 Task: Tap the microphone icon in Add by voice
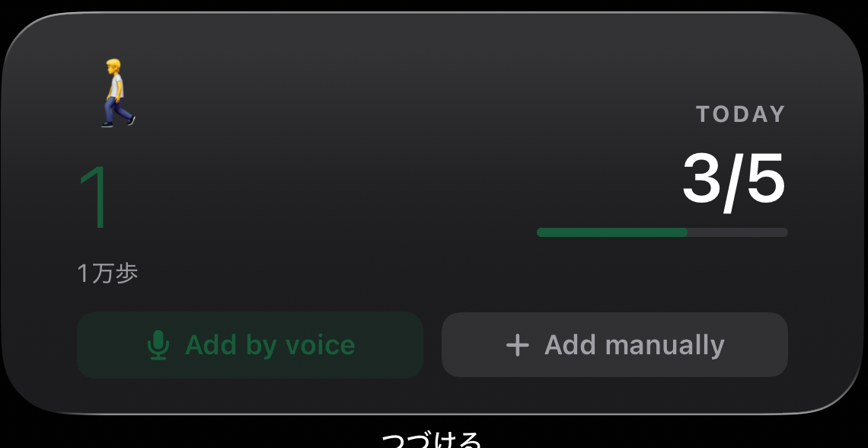(158, 345)
